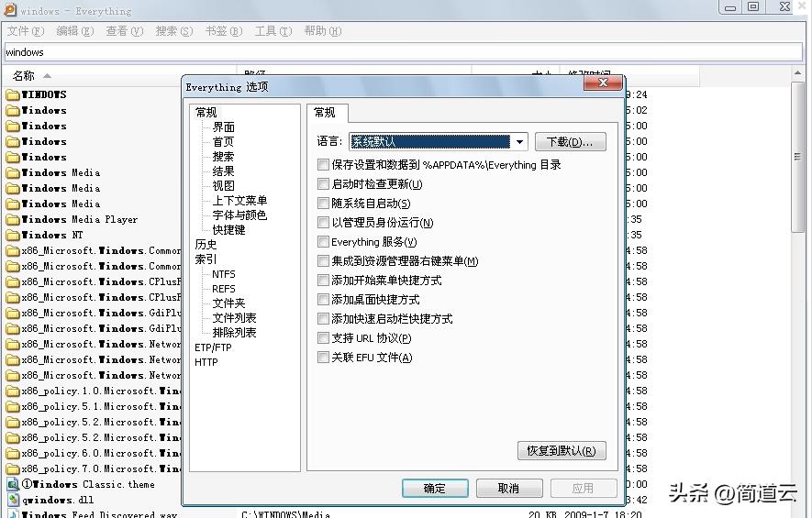The image size is (812, 518).
Task: Select 搜索 in the options tree
Action: click(x=223, y=156)
